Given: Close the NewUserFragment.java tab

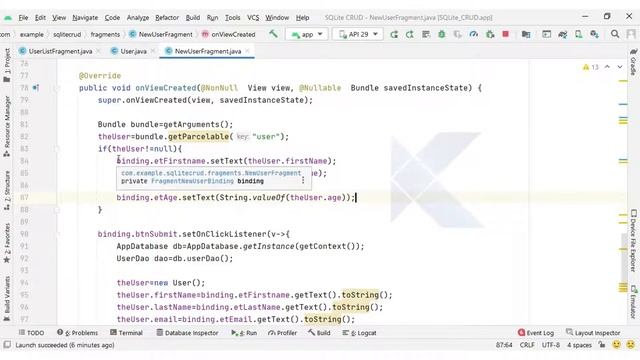Looking at the screenshot, I should pos(247,51).
